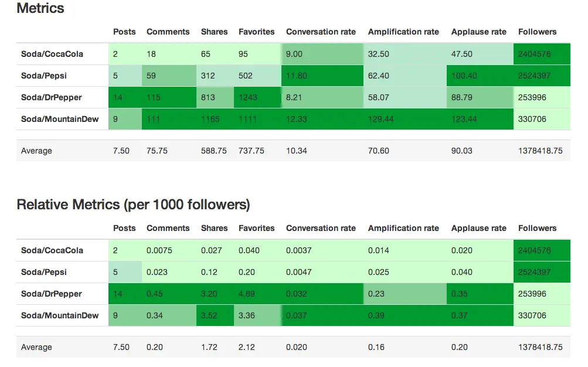
Task: Select the 2524397 followers cell in Metrics table
Action: coord(534,76)
